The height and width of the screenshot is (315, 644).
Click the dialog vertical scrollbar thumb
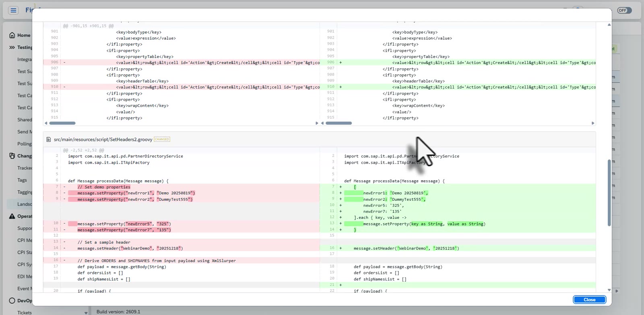tap(609, 193)
